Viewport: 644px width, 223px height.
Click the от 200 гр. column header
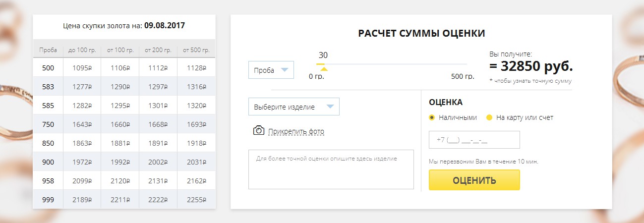click(158, 50)
